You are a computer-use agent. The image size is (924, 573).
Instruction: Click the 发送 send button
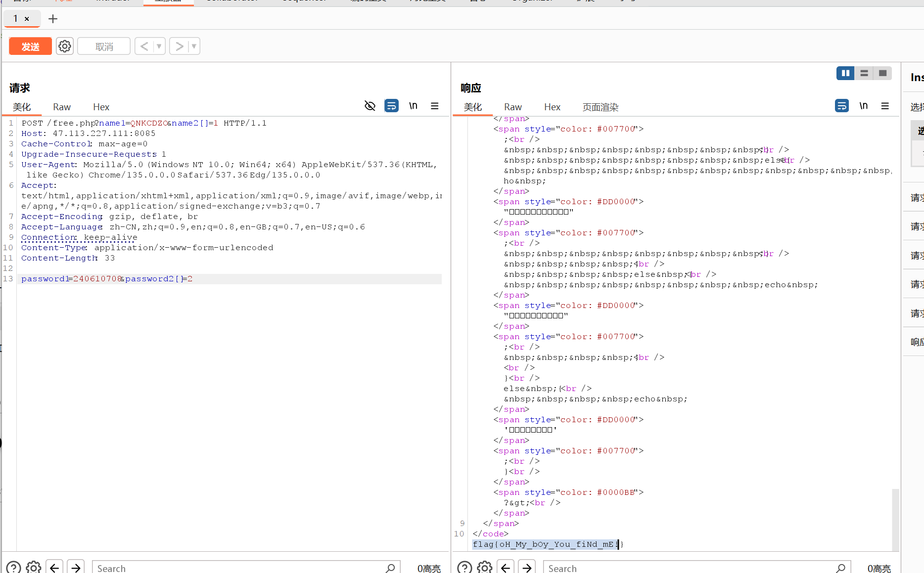coord(30,46)
